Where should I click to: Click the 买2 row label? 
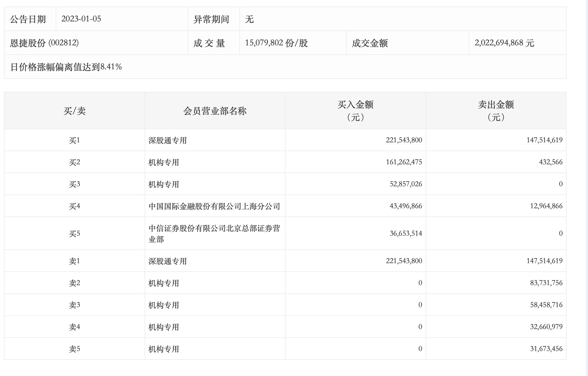click(x=74, y=162)
